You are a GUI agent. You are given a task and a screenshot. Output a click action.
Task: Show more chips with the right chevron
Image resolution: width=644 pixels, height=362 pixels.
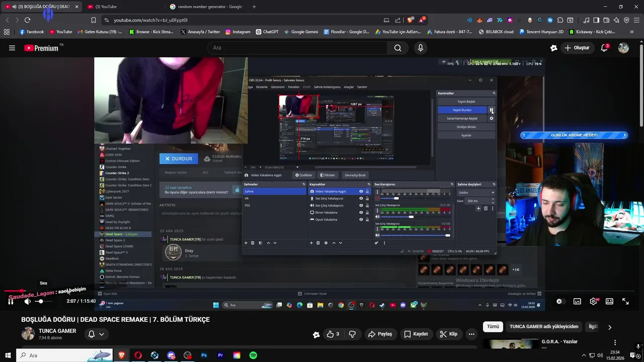(x=609, y=327)
